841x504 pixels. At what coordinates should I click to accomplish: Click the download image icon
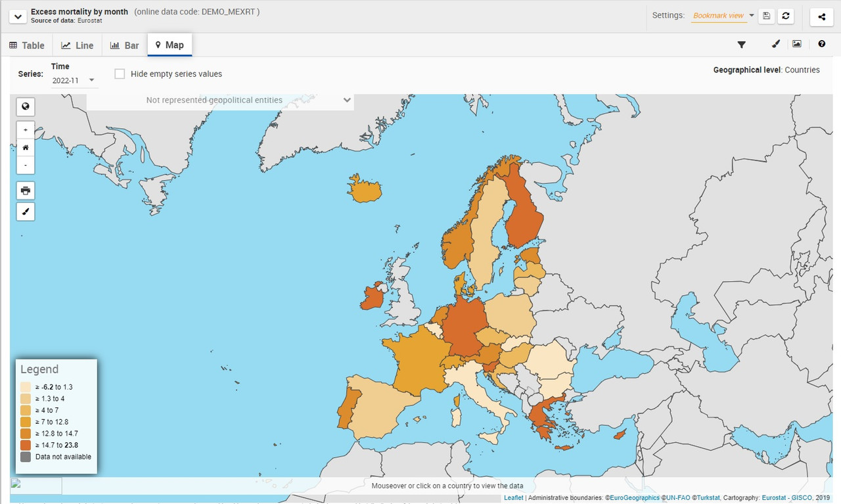click(x=797, y=45)
